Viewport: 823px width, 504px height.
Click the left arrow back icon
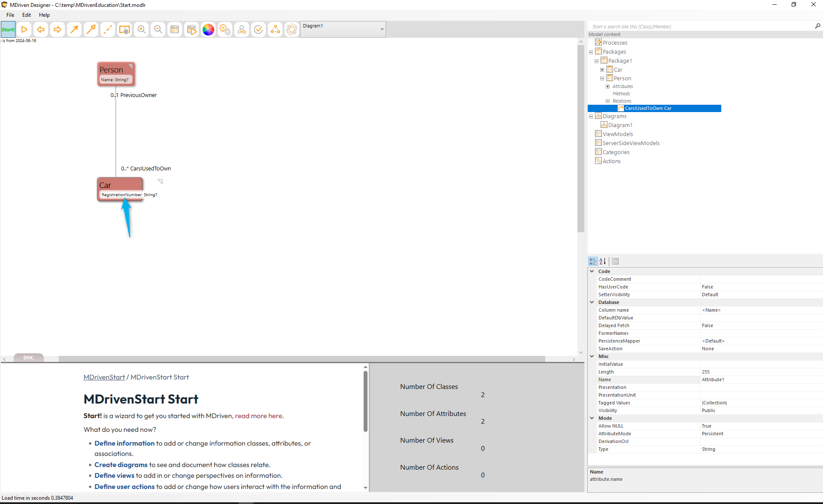pyautogui.click(x=41, y=30)
